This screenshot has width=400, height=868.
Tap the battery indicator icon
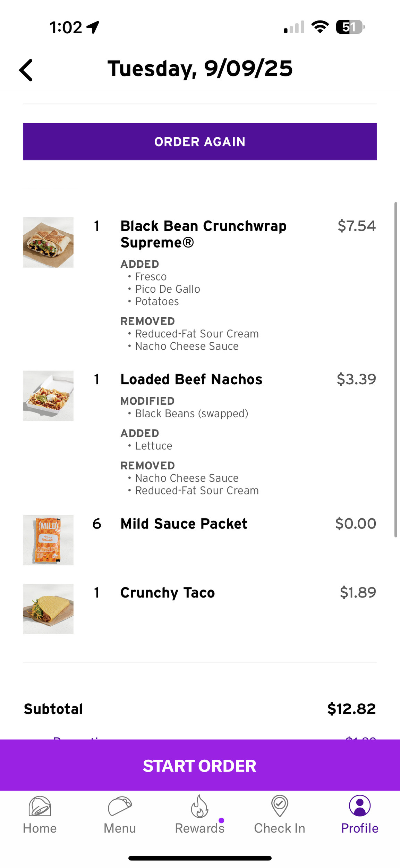coord(350,27)
